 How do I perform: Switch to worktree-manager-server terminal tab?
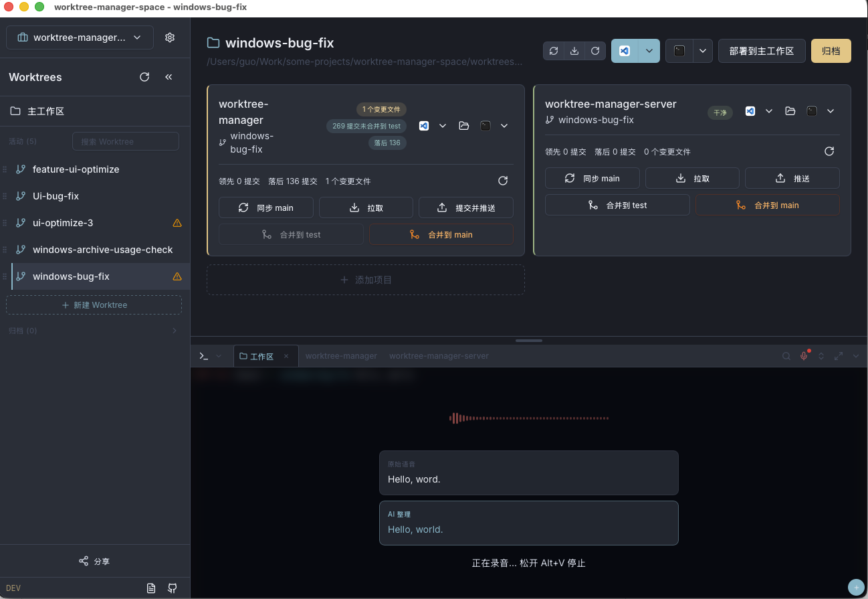439,356
